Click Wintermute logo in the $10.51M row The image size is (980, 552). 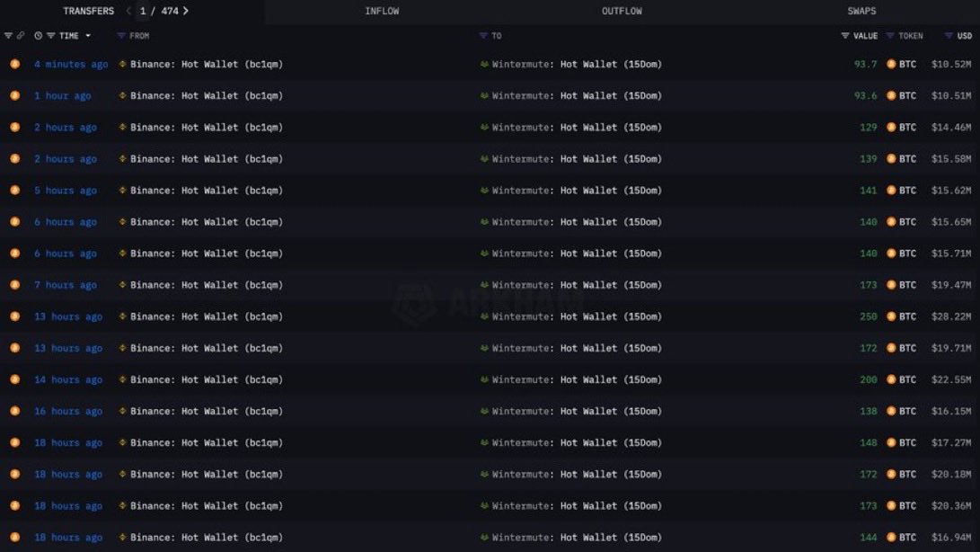tap(484, 96)
